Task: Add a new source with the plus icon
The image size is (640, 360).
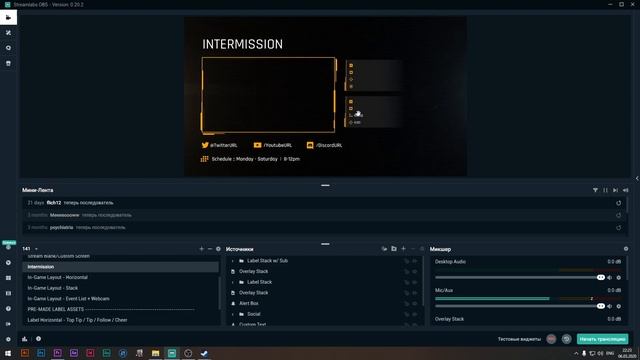Action: tap(403, 249)
